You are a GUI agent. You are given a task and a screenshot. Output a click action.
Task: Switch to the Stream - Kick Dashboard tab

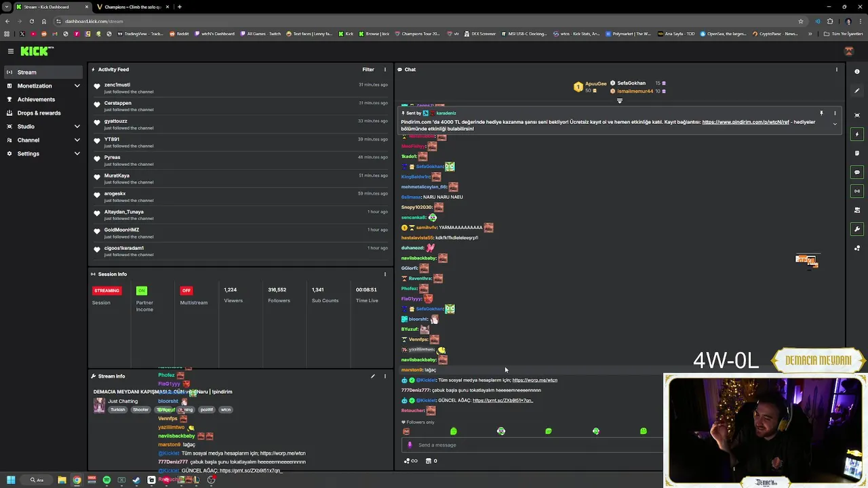point(52,7)
